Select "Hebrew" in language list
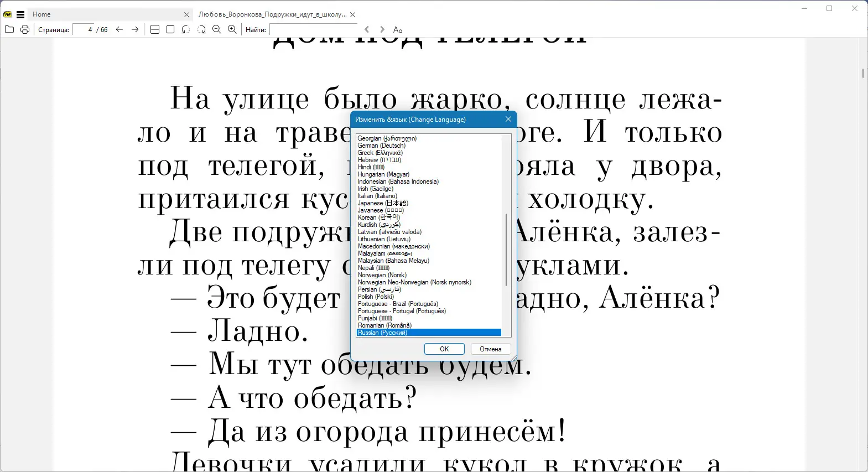This screenshot has width=868, height=472. click(x=428, y=160)
